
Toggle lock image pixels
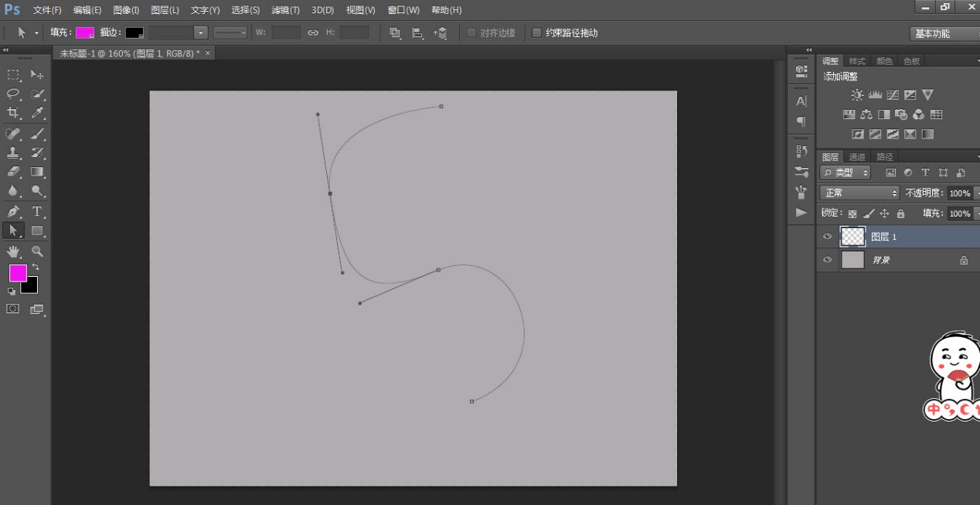click(869, 213)
